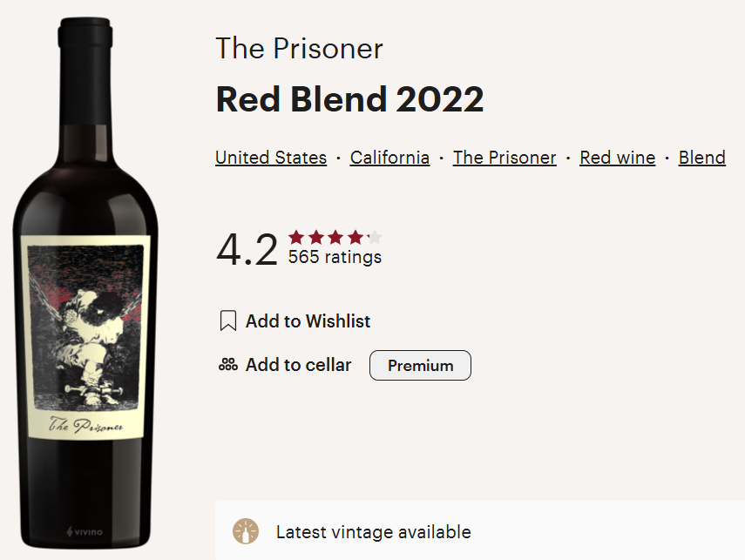
Task: Click the third red rating star
Action: (x=335, y=237)
